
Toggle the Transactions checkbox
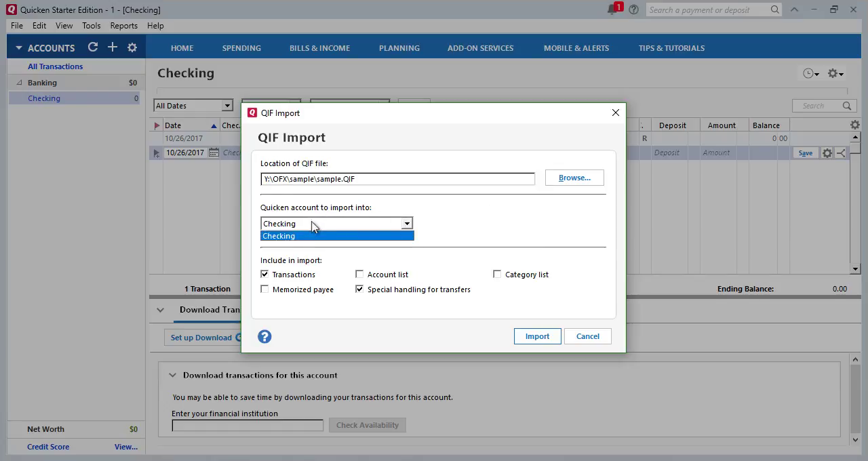264,275
